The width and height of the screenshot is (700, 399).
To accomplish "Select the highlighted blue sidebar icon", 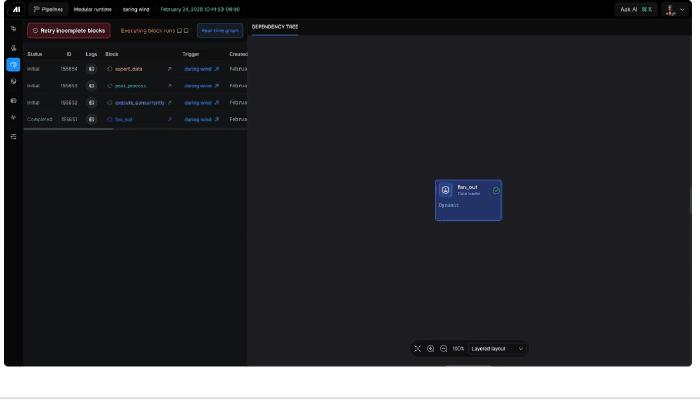I will 13,65.
